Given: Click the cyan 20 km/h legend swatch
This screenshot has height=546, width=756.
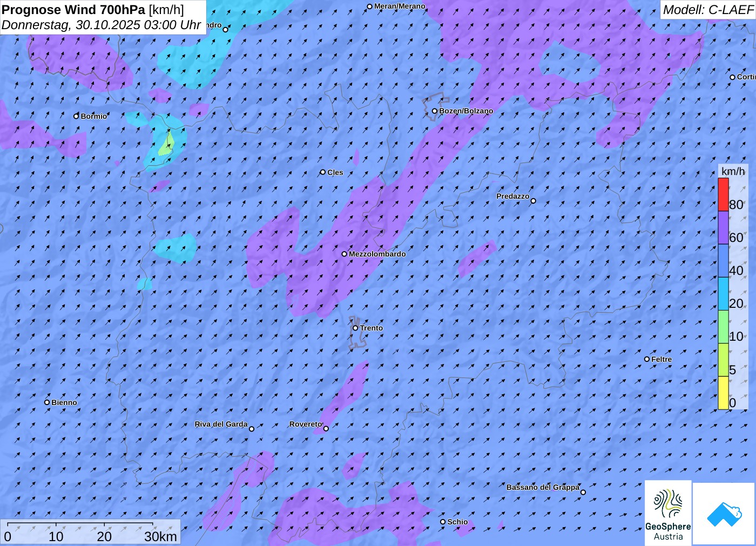Looking at the screenshot, I should click(723, 293).
